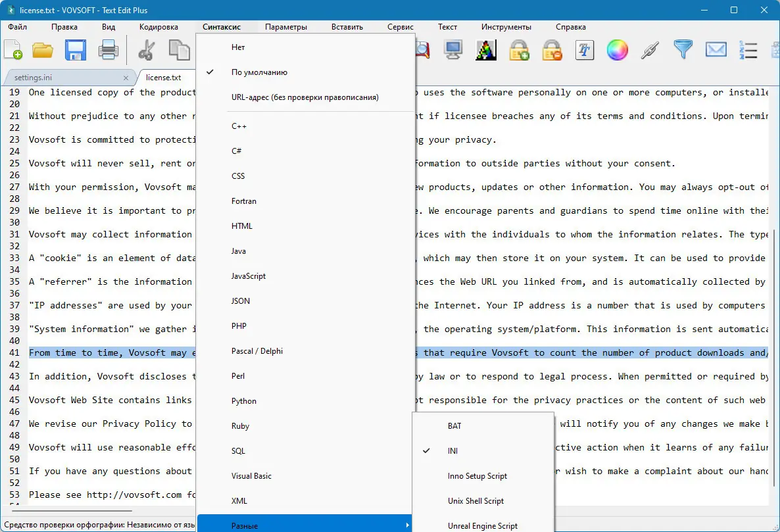
Task: Choose Inno Setup Script syntax
Action: coord(483,476)
